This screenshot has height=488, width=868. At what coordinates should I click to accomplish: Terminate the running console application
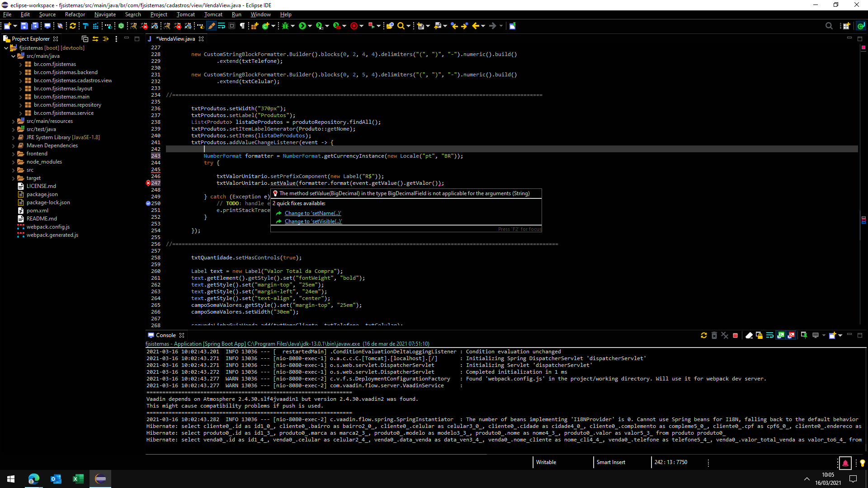tap(736, 335)
